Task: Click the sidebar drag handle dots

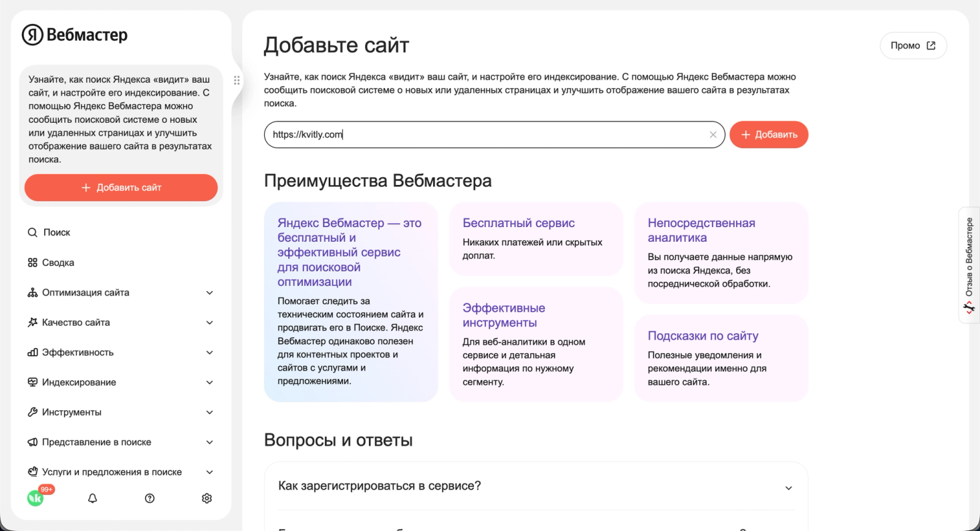Action: [237, 80]
